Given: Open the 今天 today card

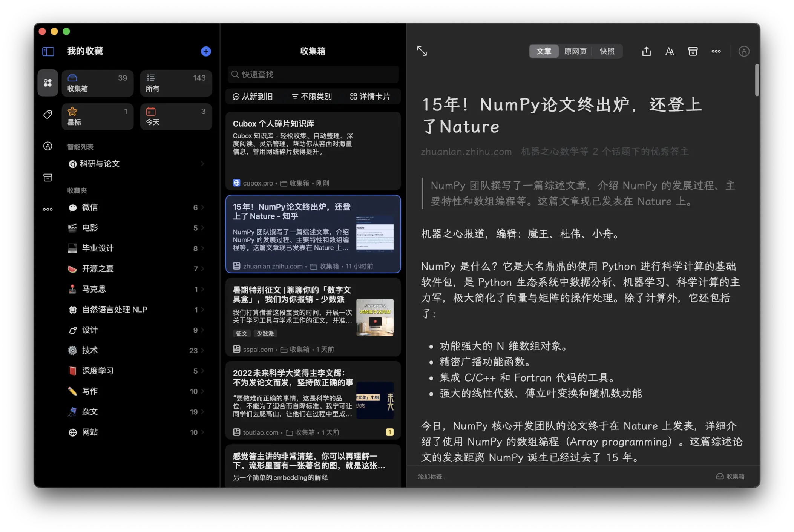Looking at the screenshot, I should point(176,117).
